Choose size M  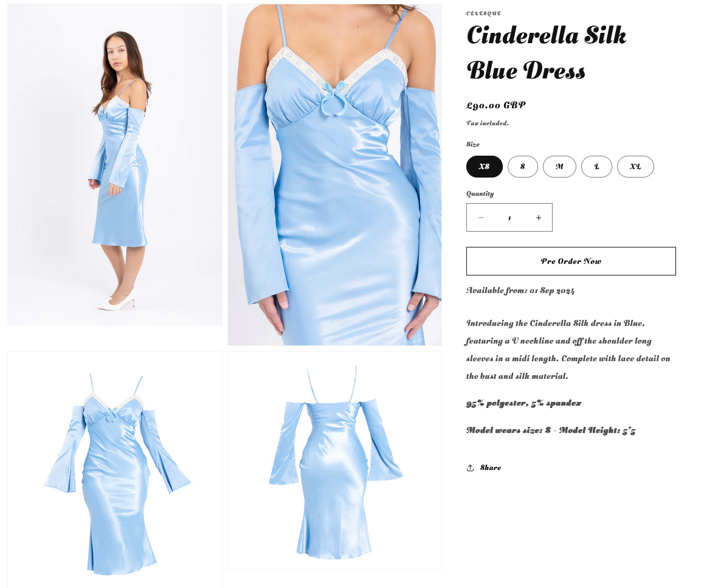(x=559, y=167)
